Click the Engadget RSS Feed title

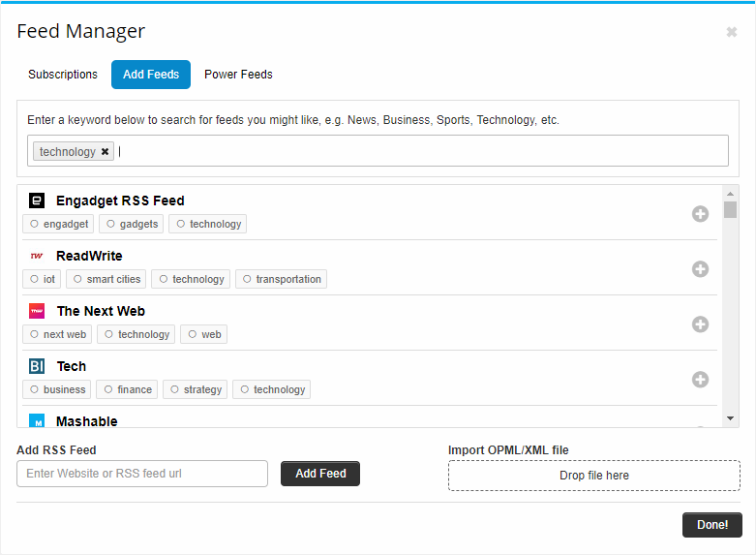(x=120, y=200)
